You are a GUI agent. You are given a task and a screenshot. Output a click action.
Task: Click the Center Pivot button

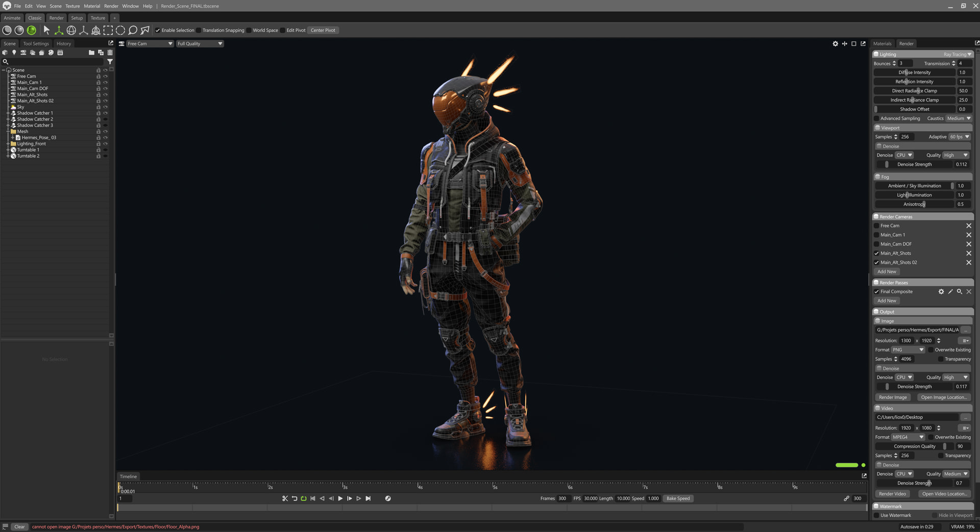pos(323,31)
